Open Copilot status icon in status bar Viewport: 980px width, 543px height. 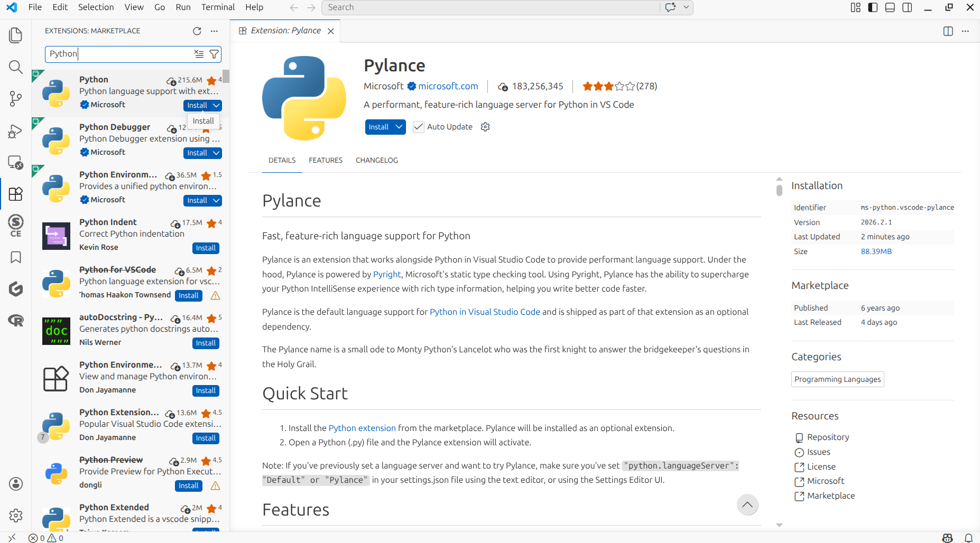click(x=948, y=538)
